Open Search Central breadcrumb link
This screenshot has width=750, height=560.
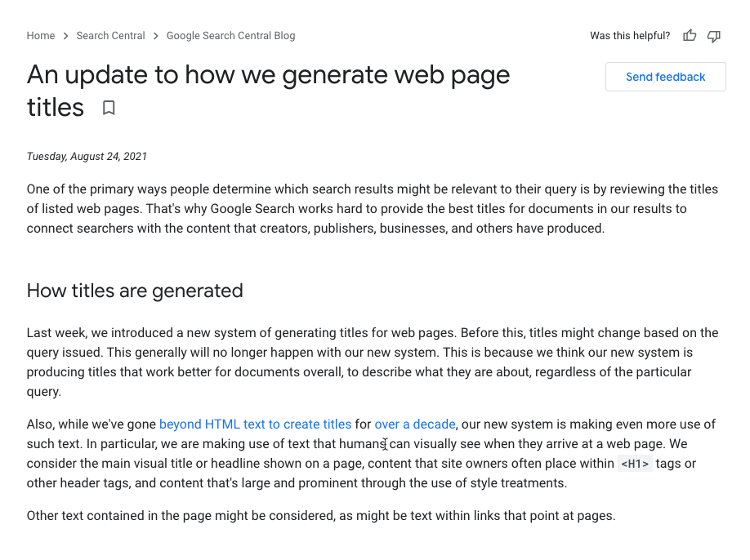click(110, 36)
